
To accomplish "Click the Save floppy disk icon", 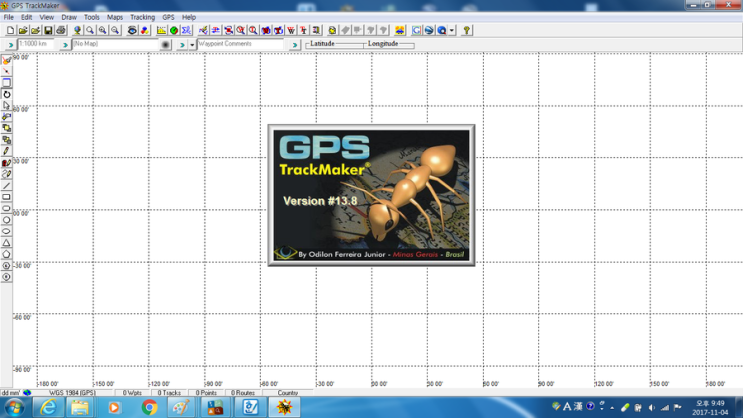I will [48, 30].
